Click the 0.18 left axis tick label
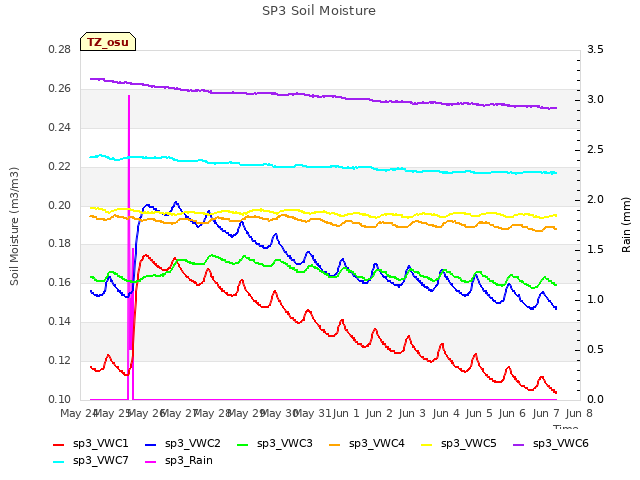This screenshot has width=640, height=480. pyautogui.click(x=60, y=244)
